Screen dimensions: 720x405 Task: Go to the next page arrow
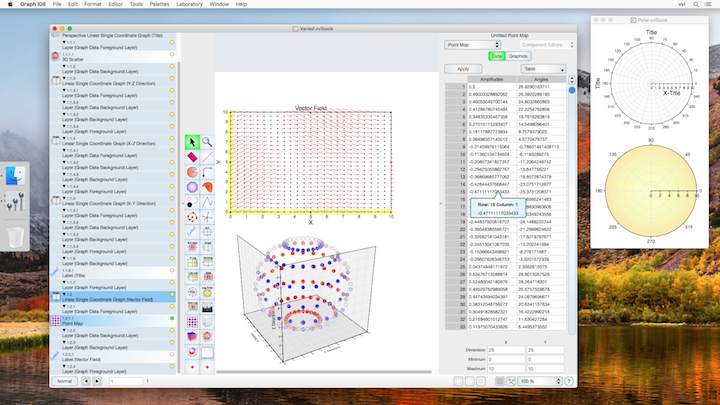pyautogui.click(x=97, y=381)
